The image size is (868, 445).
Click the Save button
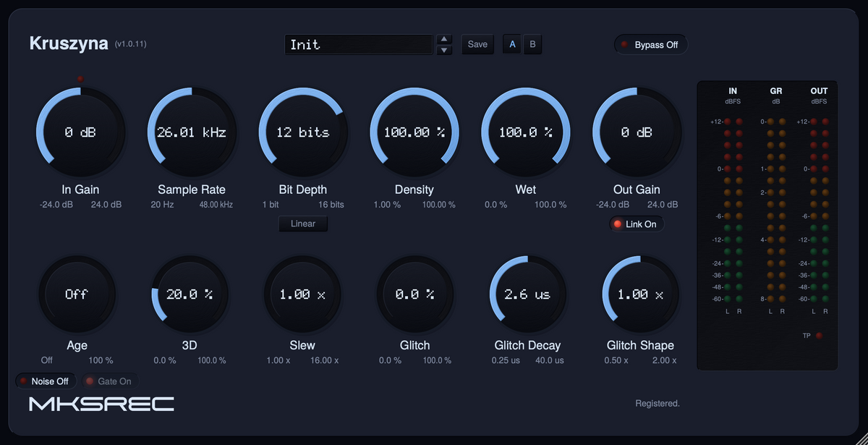click(x=477, y=44)
